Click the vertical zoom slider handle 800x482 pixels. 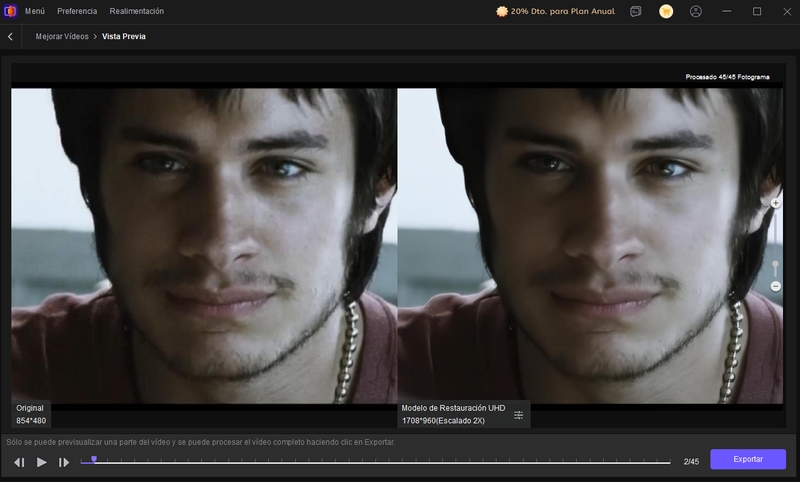(776, 266)
